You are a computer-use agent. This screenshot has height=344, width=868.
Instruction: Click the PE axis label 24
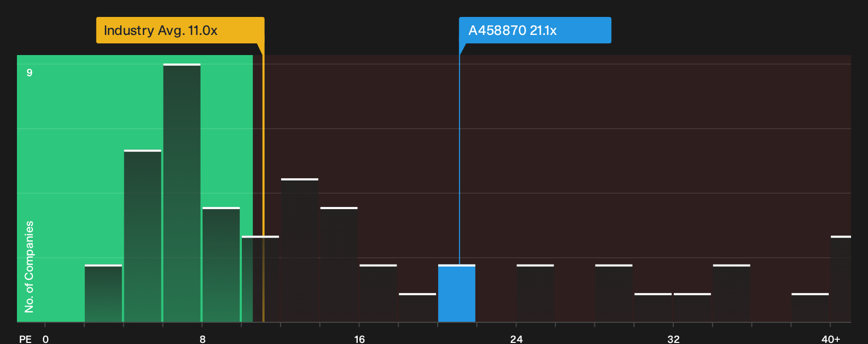pyautogui.click(x=517, y=339)
